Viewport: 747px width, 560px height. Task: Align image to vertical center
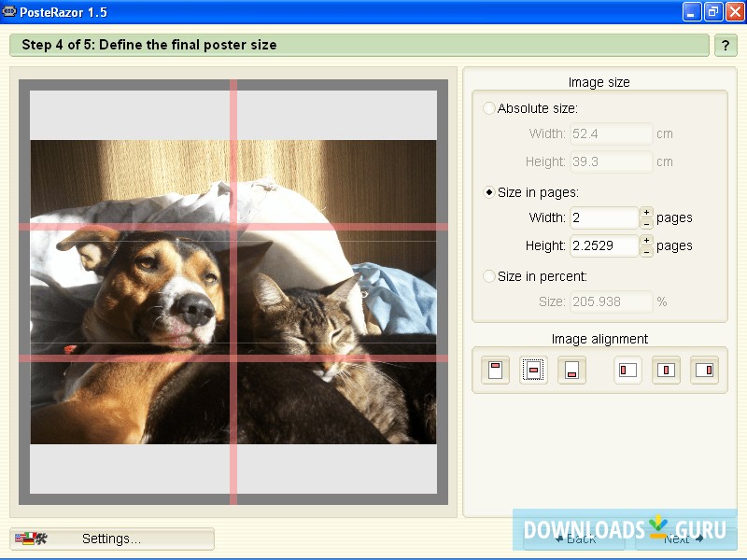pyautogui.click(x=533, y=370)
